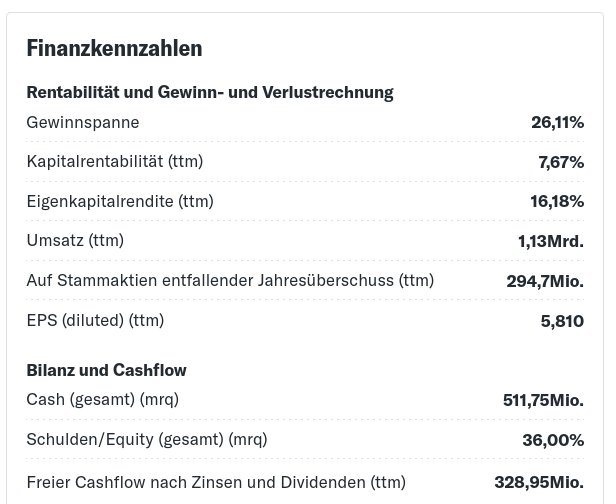The width and height of the screenshot is (616, 504).
Task: Click the Schulden/Equity (gesamt) (mrq) label
Action: coord(147,439)
